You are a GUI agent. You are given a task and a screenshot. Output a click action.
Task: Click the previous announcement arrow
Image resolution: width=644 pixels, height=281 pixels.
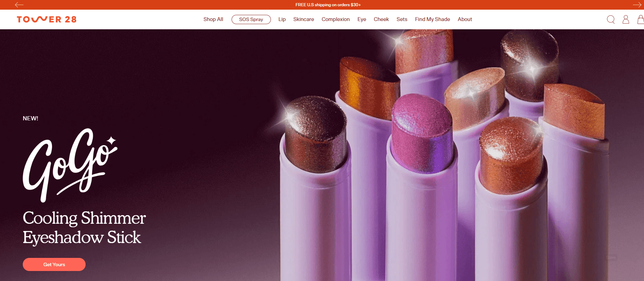point(19,5)
